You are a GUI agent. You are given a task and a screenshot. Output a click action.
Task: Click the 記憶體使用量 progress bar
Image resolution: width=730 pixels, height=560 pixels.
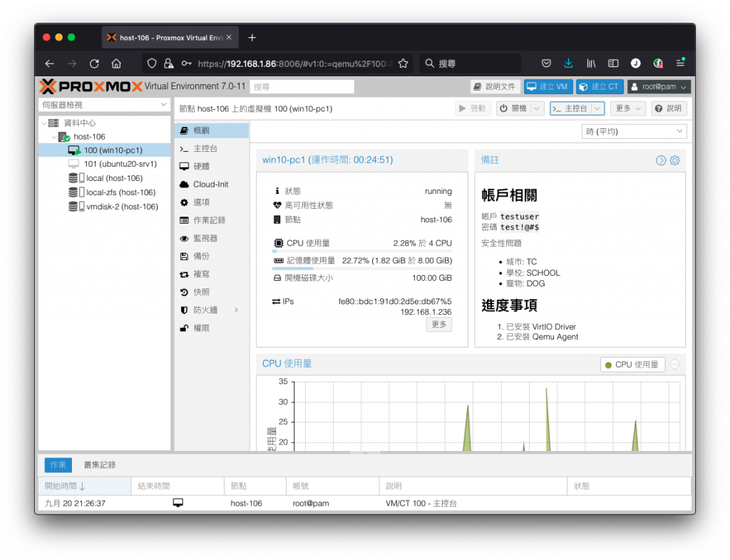tap(362, 269)
